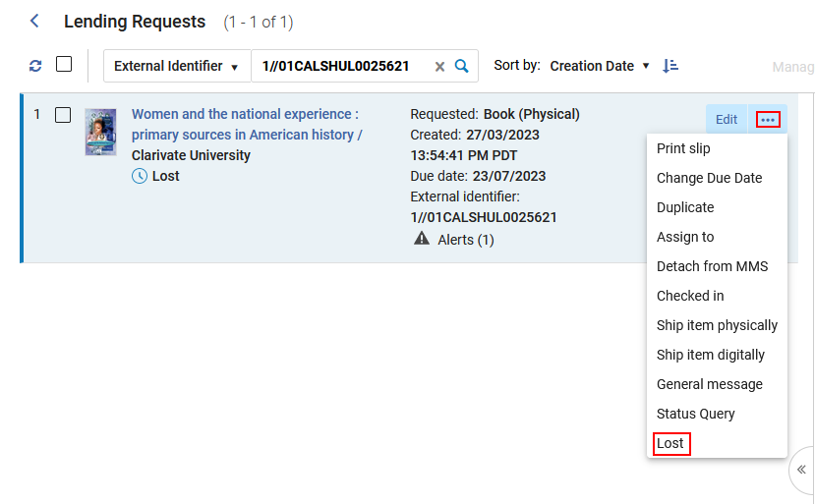The width and height of the screenshot is (815, 504).
Task: Check the select-all checkbox in toolbar
Action: click(64, 65)
